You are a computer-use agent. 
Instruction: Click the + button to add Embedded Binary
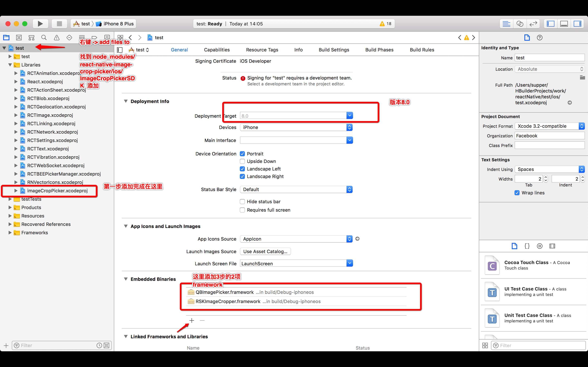coord(191,321)
